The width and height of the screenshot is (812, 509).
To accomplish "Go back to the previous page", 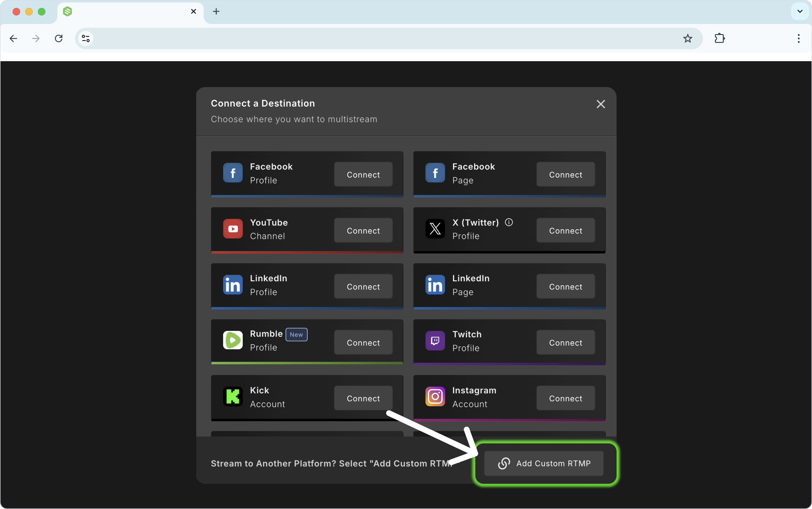I will [14, 38].
